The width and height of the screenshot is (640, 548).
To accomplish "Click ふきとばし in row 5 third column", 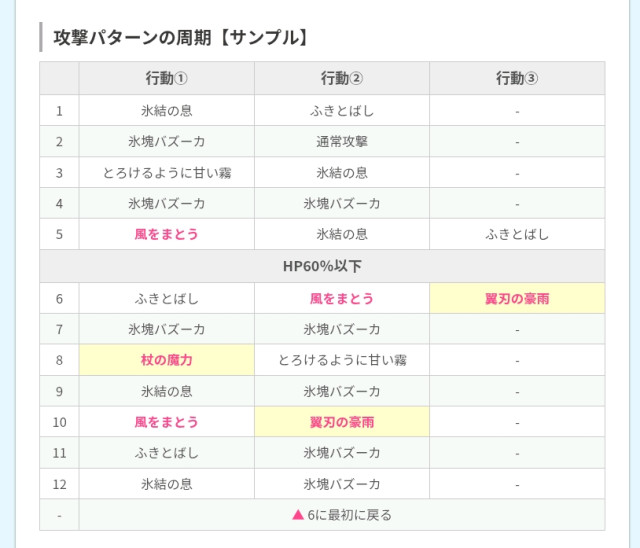I will (517, 234).
